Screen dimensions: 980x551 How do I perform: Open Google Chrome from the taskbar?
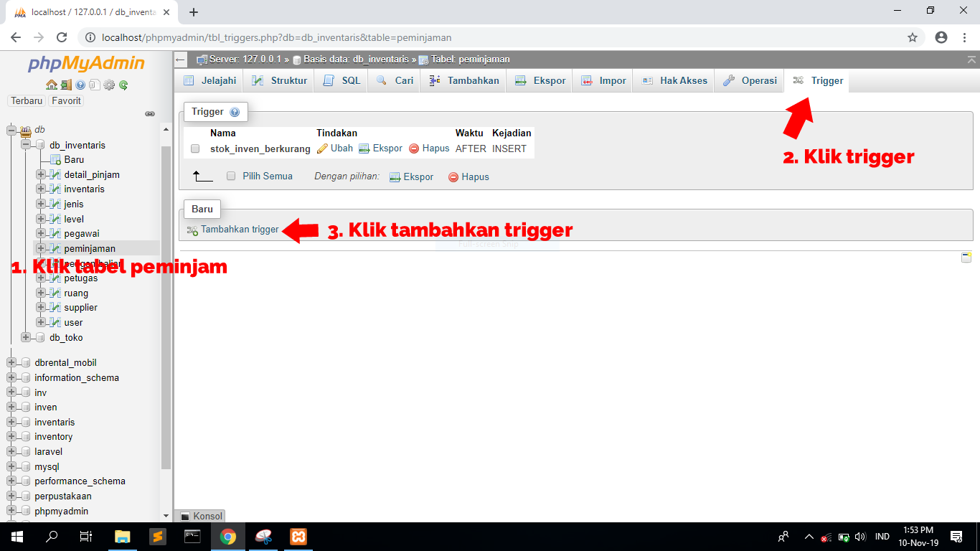coord(227,537)
